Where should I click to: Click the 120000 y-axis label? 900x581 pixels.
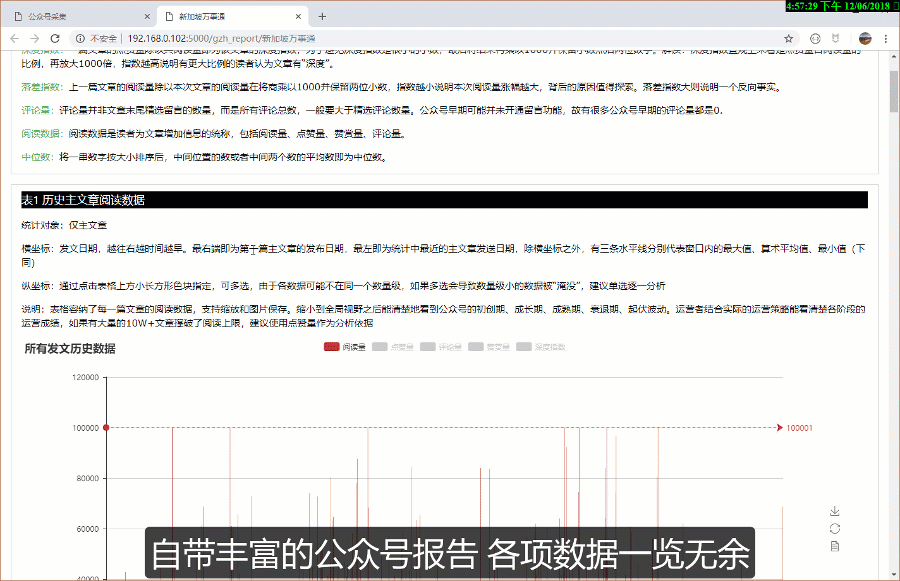click(86, 377)
